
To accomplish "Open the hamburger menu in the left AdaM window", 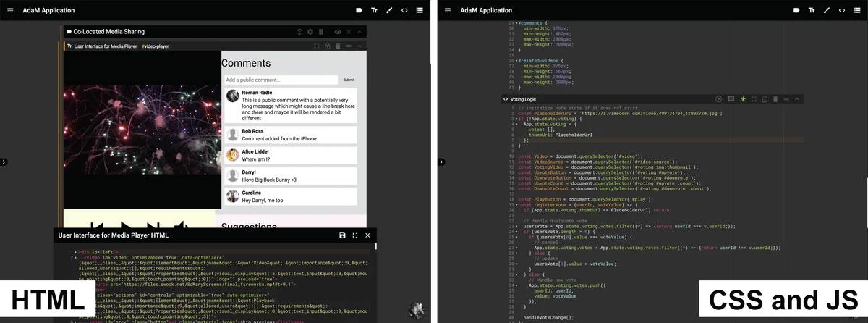I will pyautogui.click(x=11, y=10).
